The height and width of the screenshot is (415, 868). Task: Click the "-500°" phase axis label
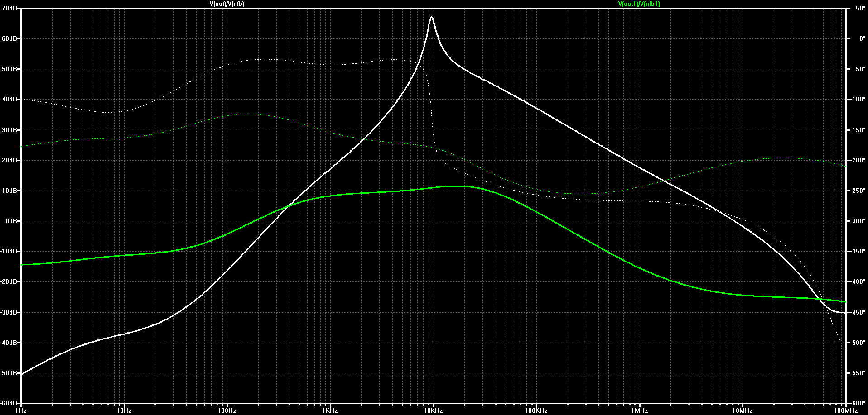pyautogui.click(x=858, y=343)
